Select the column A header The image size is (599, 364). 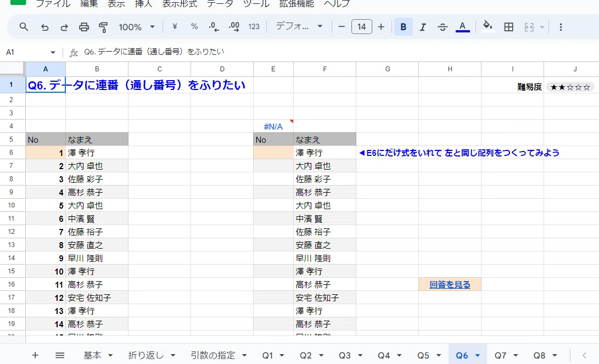pos(46,69)
